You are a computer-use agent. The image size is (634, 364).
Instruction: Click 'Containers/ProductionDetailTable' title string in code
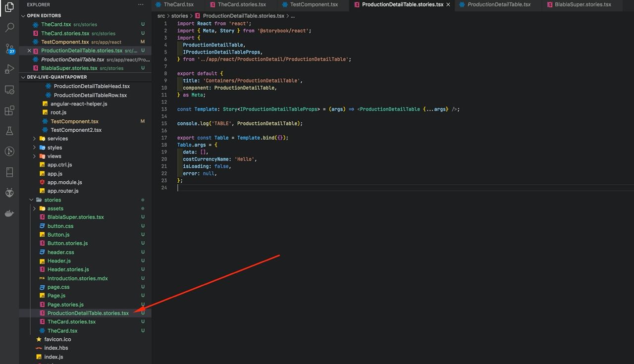tap(251, 81)
